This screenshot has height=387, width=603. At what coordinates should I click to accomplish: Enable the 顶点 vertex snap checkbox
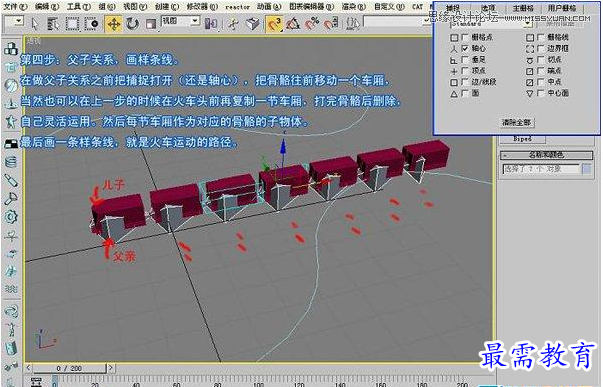pos(465,71)
